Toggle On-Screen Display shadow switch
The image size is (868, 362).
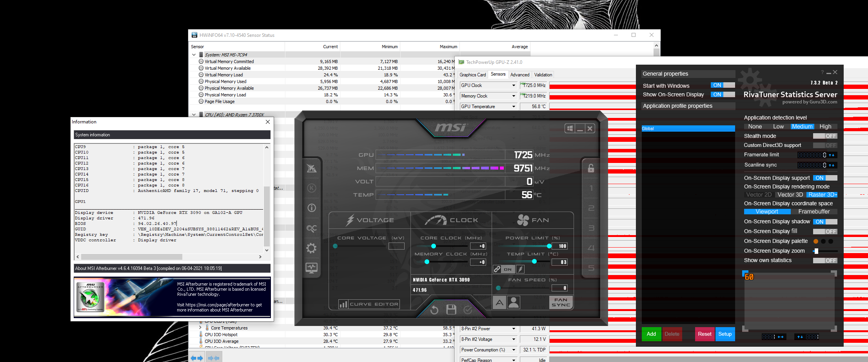click(x=825, y=222)
